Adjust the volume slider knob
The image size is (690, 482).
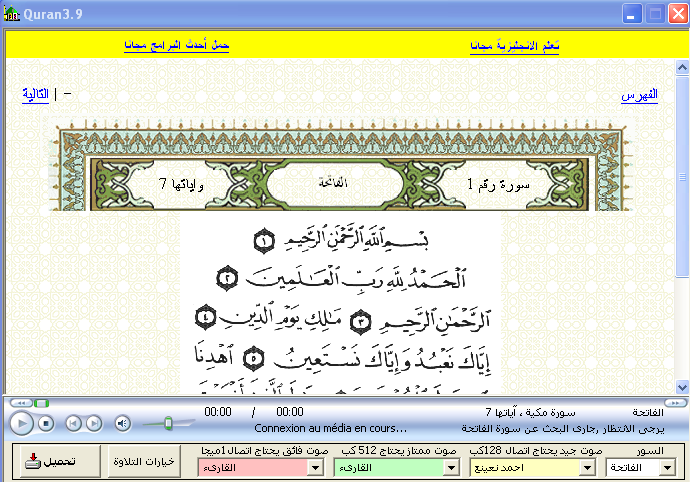[168, 423]
